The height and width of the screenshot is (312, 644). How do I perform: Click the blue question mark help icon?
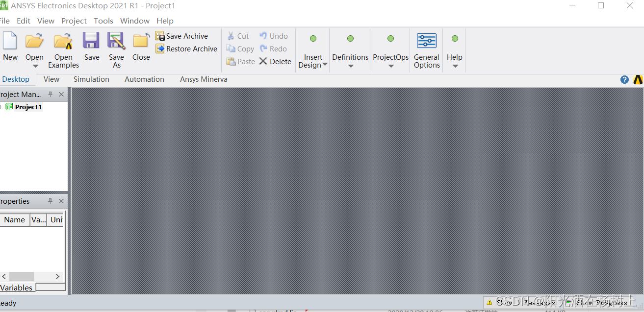pyautogui.click(x=624, y=80)
